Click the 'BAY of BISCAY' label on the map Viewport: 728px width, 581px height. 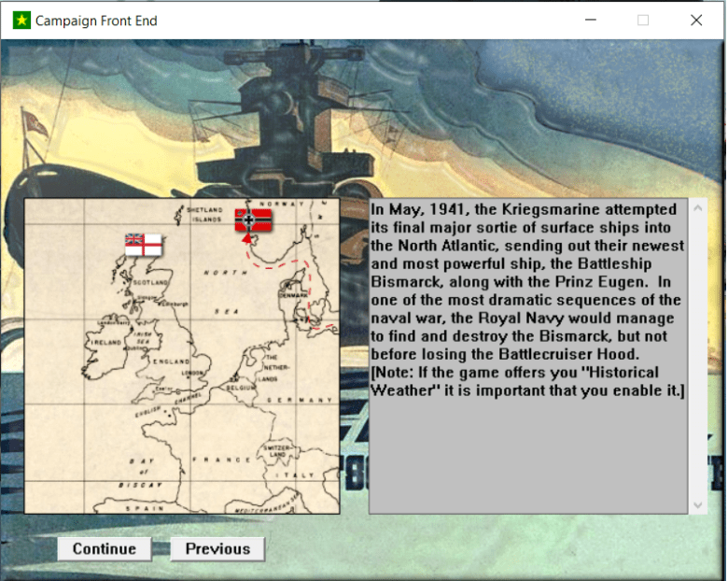tap(142, 473)
